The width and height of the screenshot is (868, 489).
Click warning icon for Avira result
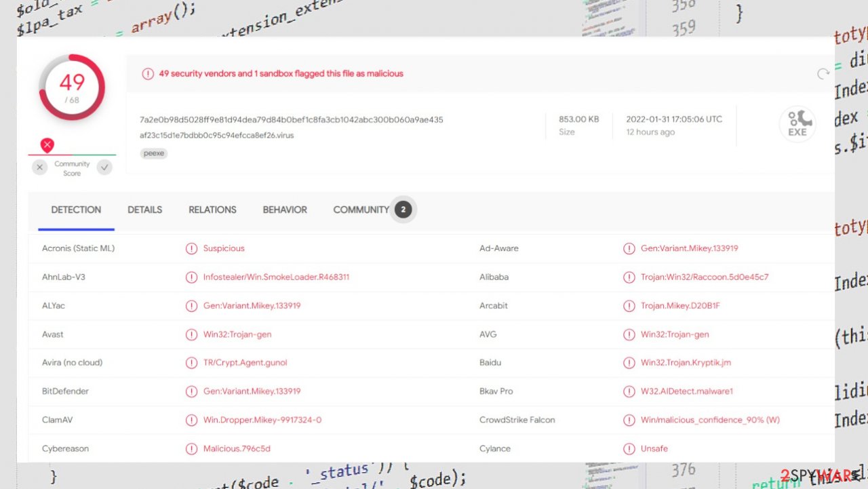pyautogui.click(x=192, y=363)
